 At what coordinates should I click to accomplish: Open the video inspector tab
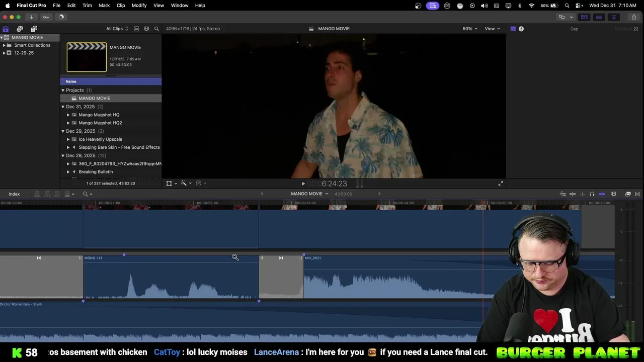tap(513, 29)
